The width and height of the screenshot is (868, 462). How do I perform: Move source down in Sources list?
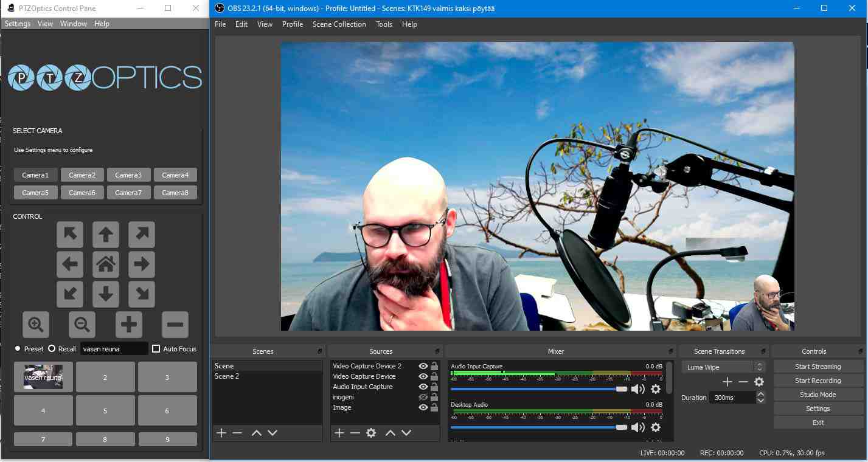pos(406,433)
